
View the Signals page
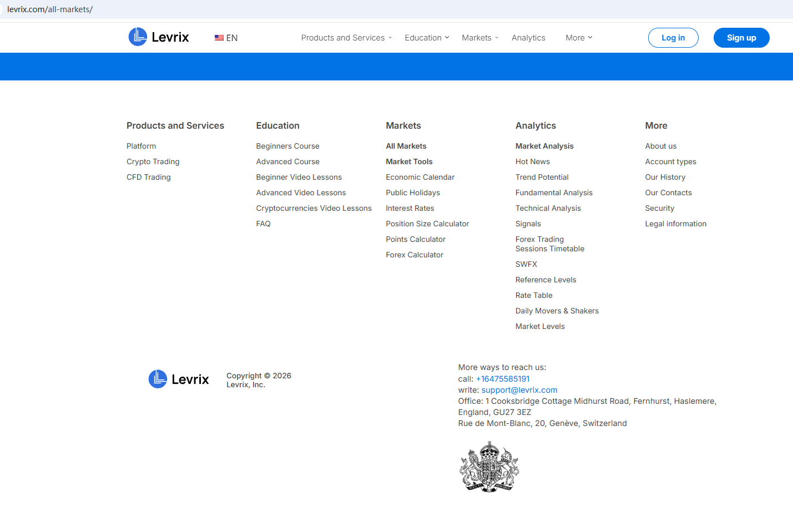(528, 224)
